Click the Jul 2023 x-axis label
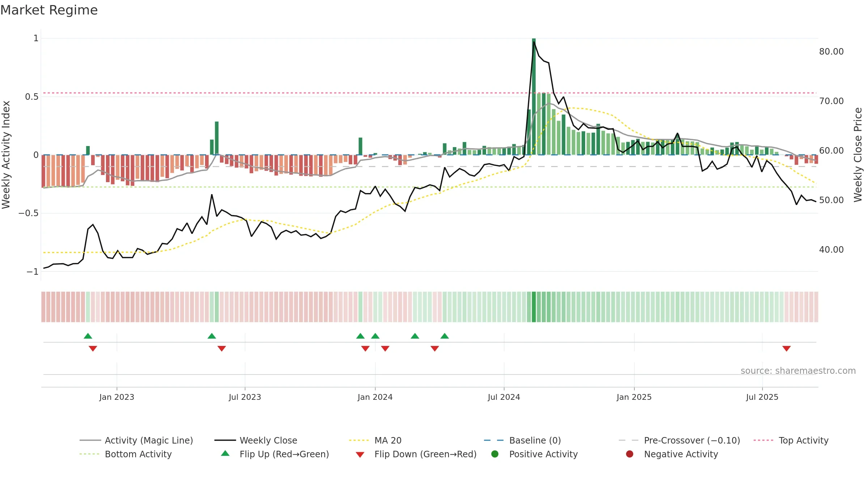868x488 pixels. 245,397
